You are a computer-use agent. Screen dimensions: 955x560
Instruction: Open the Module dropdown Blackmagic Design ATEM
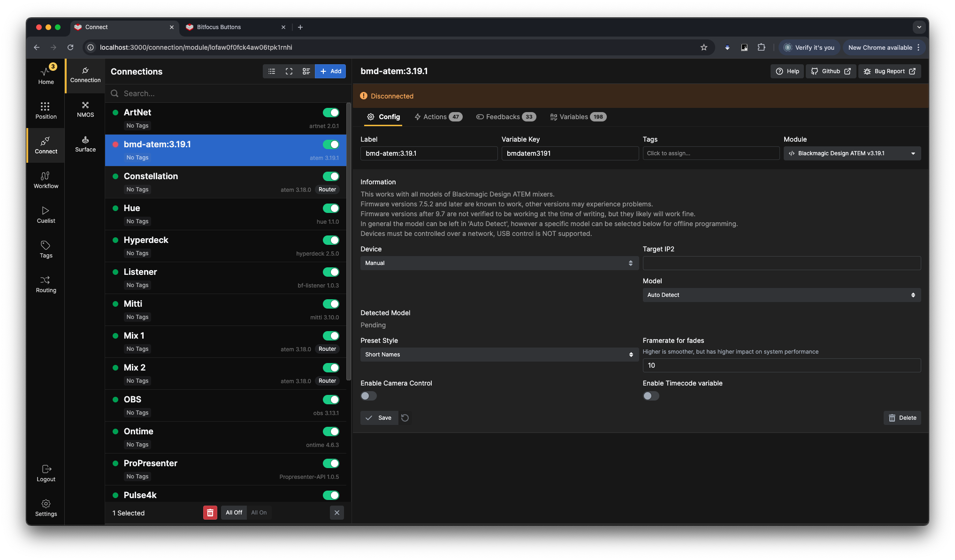[x=852, y=153]
